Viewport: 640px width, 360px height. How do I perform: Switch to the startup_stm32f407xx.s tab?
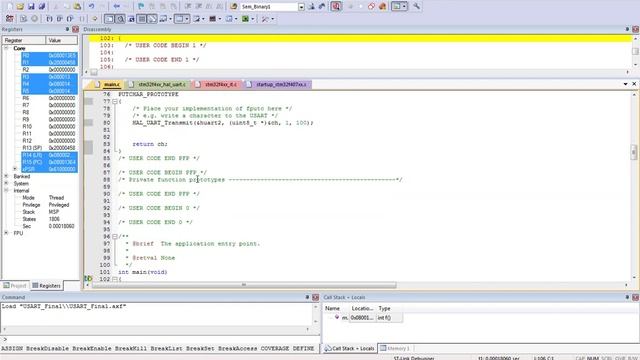click(x=278, y=84)
